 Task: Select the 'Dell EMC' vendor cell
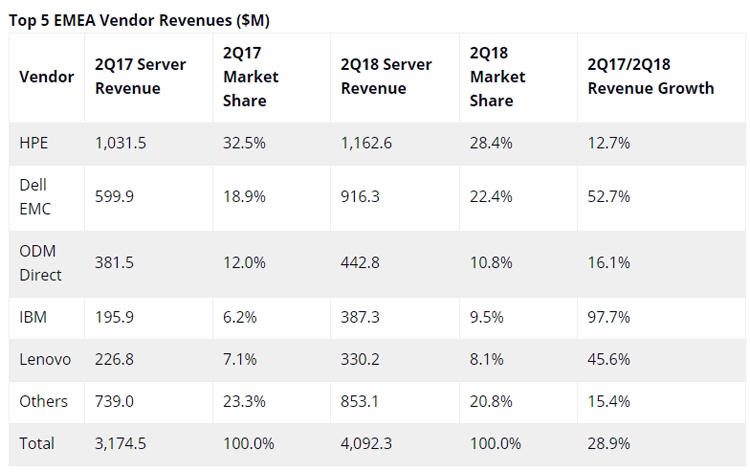click(35, 197)
